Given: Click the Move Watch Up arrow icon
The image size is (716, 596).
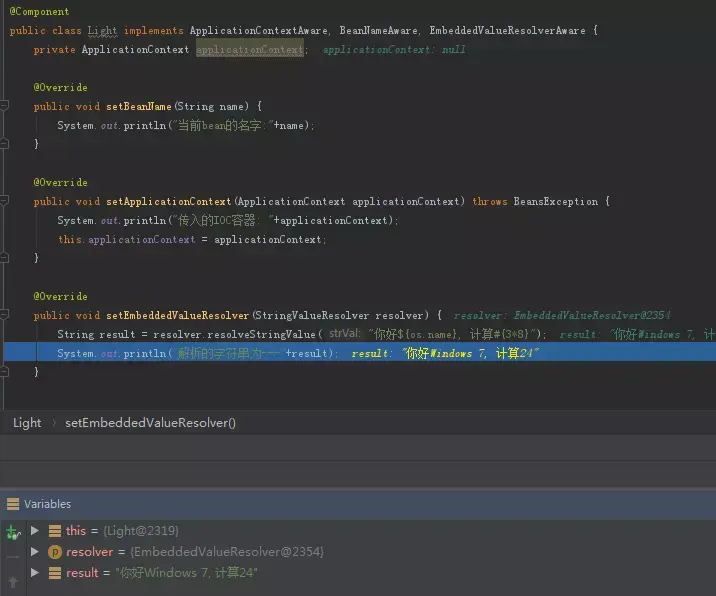Looking at the screenshot, I should [x=13, y=582].
